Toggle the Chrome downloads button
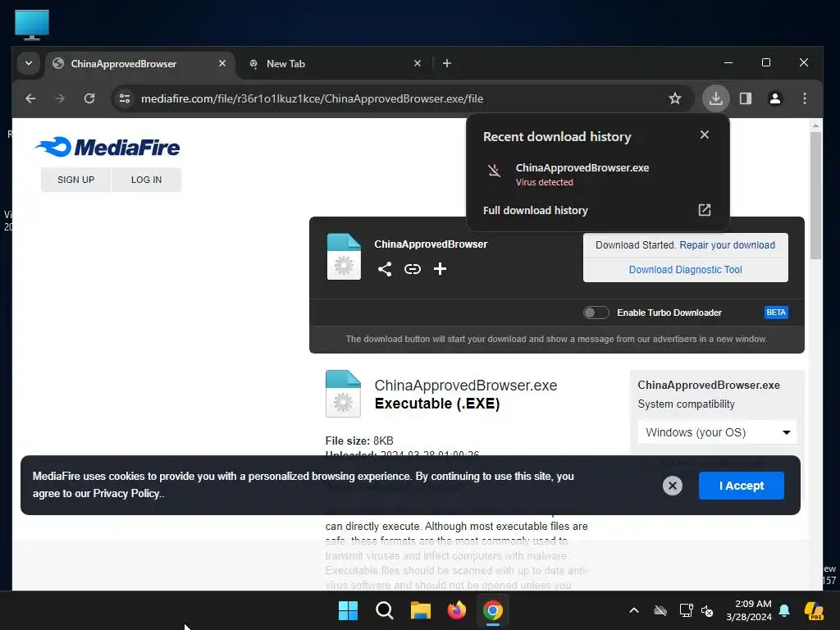This screenshot has height=630, width=840. tap(715, 98)
